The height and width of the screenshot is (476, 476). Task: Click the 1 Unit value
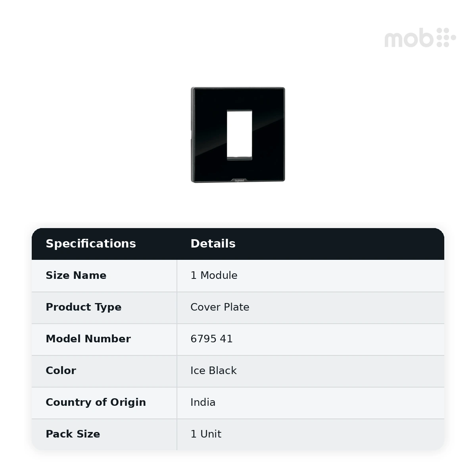click(206, 434)
